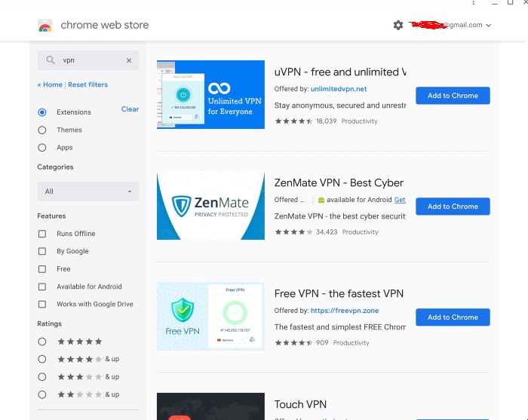Open Free VPN - the fastest VPN title
Image resolution: width=528 pixels, height=420 pixels.
[339, 293]
